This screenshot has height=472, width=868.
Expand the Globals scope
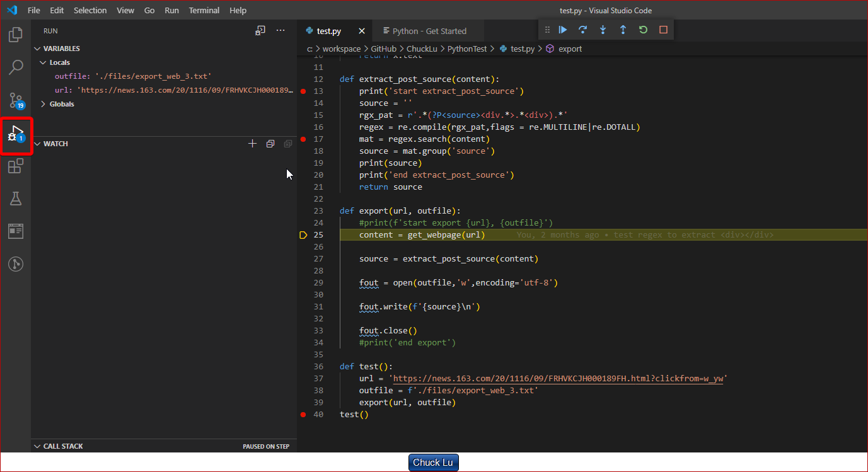[x=43, y=104]
